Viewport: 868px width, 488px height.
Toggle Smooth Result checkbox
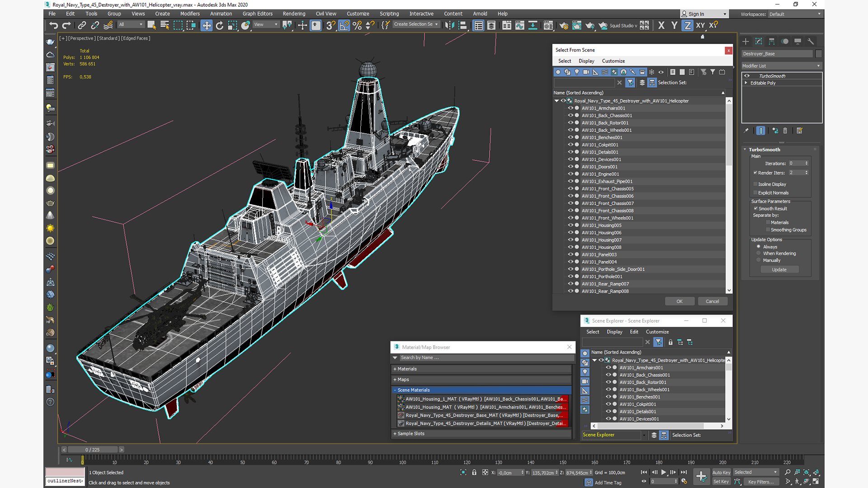click(x=755, y=209)
